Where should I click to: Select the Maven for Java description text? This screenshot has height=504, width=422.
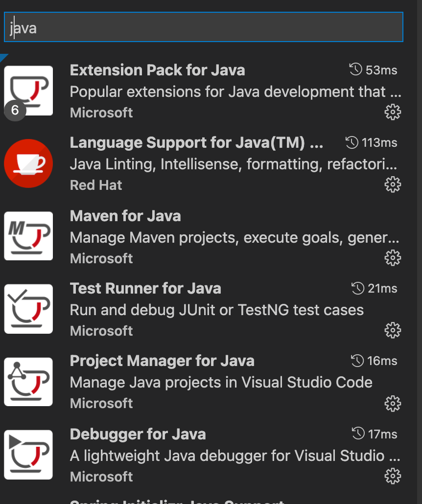click(235, 237)
